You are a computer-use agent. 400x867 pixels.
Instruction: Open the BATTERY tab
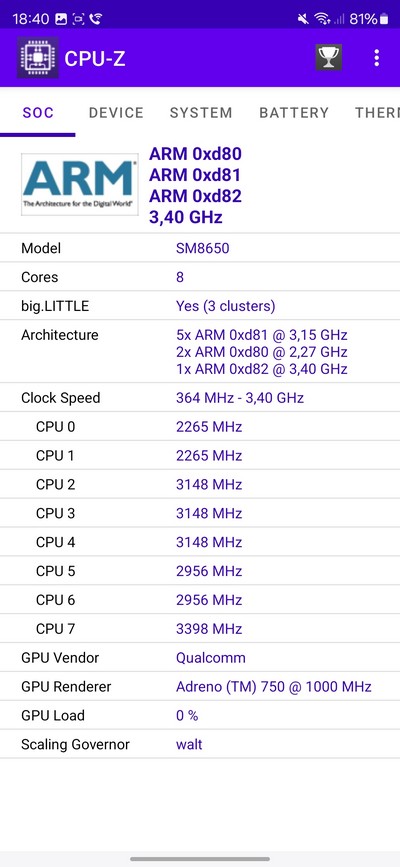294,113
